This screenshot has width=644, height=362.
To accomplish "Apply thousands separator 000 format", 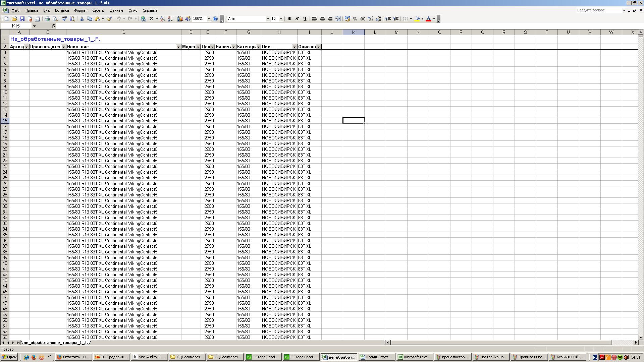I will click(363, 19).
